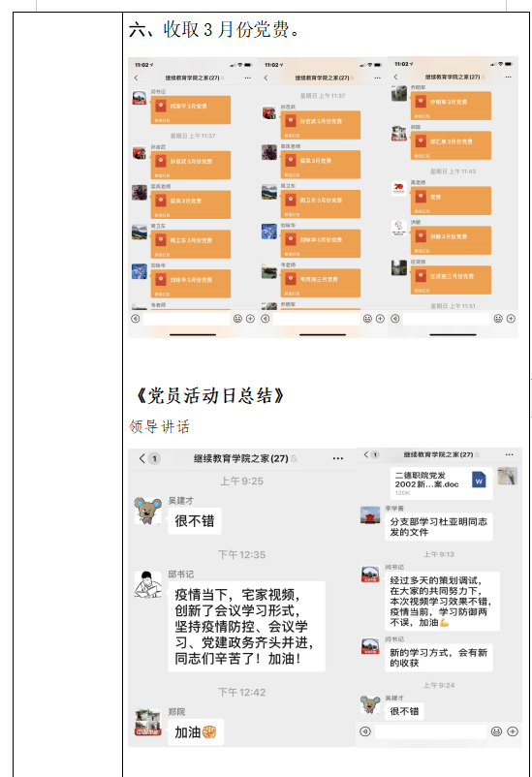
Task: Tap 邱书记's sketch avatar
Action: point(147,585)
